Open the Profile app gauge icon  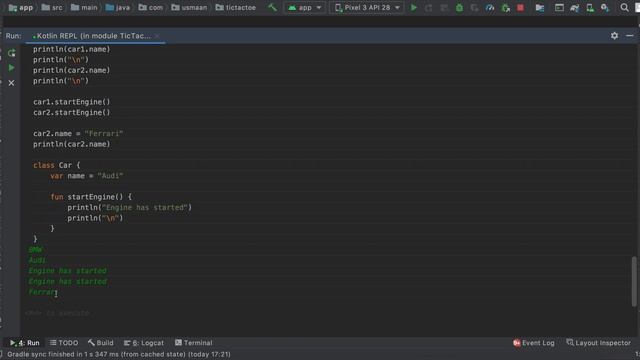coord(490,7)
